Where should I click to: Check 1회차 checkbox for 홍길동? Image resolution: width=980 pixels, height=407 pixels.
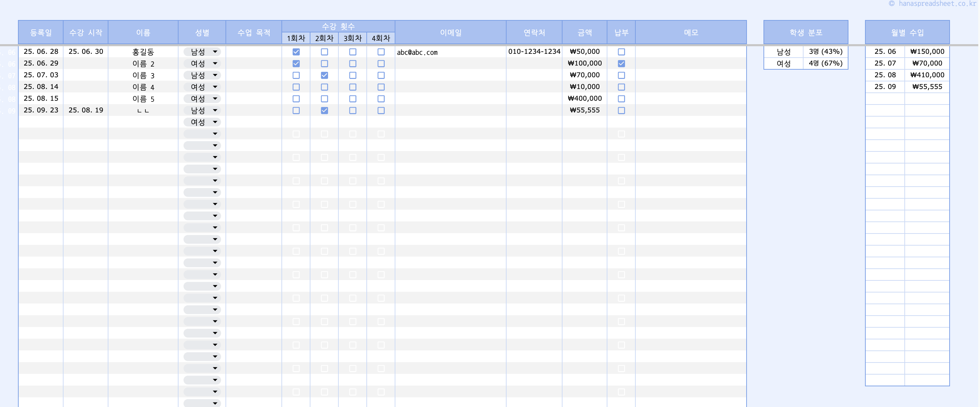296,52
